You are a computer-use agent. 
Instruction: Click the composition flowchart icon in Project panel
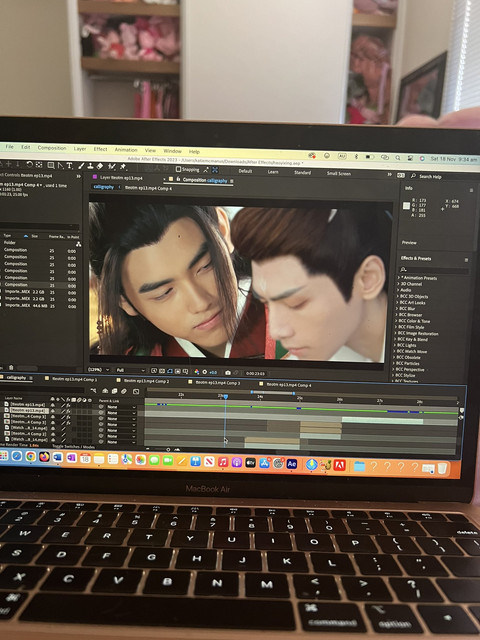click(x=78, y=244)
